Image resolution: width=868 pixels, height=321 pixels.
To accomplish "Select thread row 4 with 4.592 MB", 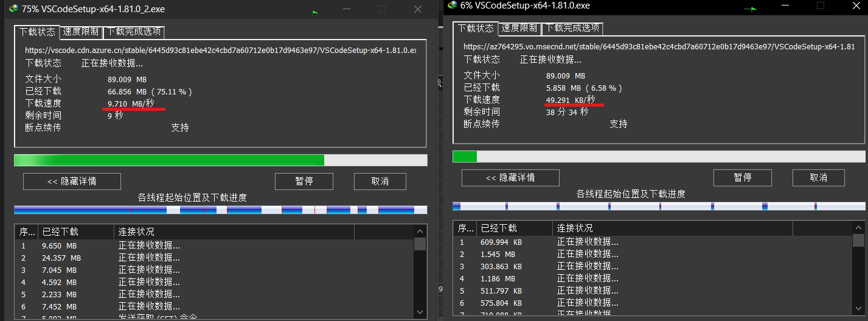I will coord(215,283).
